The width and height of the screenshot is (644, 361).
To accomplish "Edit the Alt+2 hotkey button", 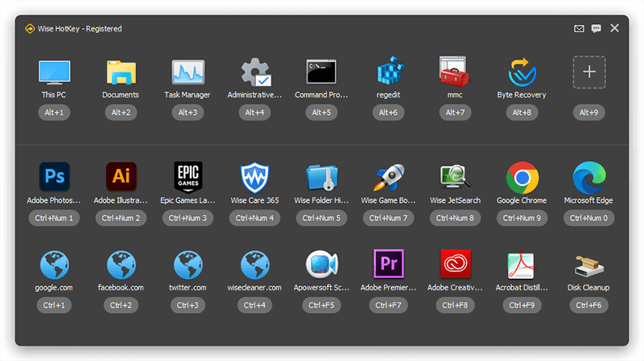I will (x=121, y=113).
